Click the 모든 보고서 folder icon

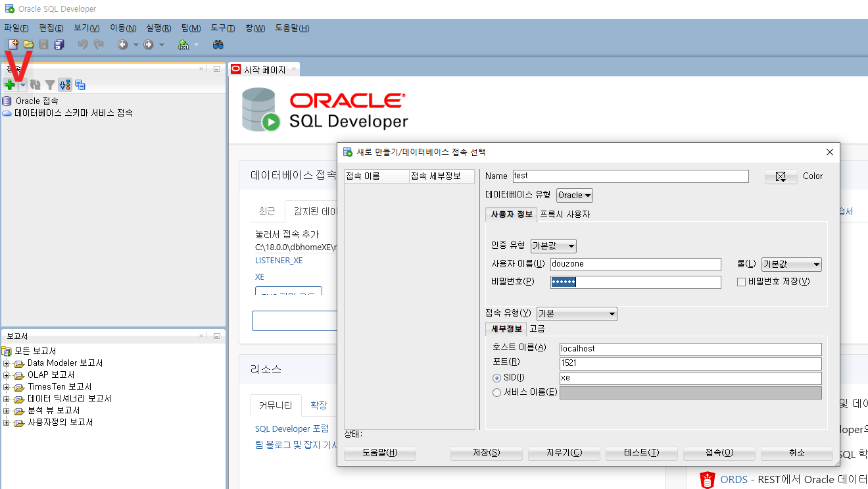tap(7, 351)
